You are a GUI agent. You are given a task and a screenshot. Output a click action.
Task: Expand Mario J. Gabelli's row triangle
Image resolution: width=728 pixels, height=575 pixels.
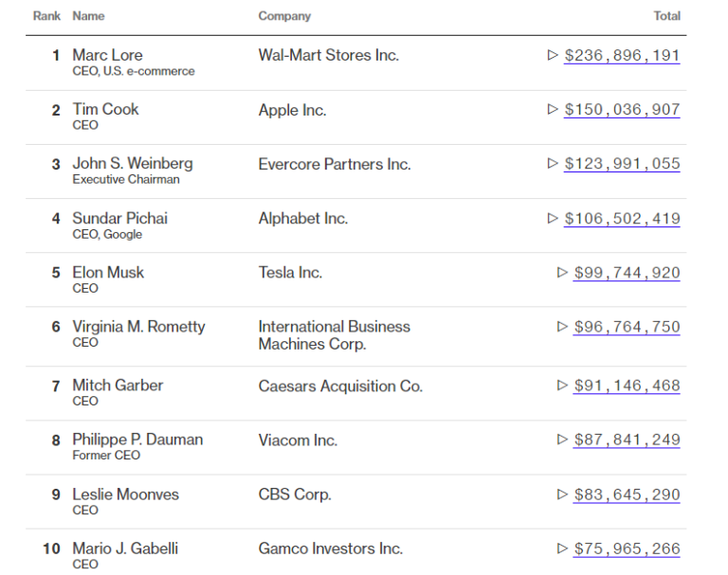(562, 548)
